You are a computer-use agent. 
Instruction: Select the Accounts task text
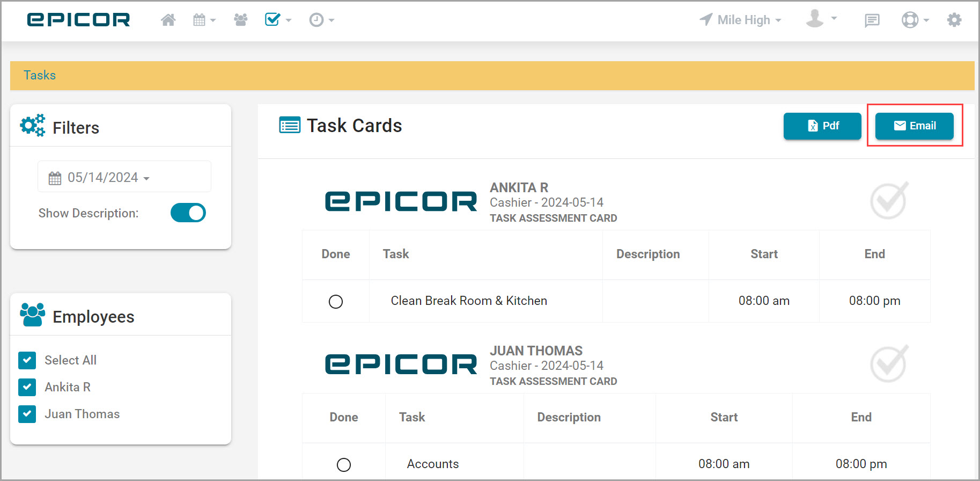[433, 464]
